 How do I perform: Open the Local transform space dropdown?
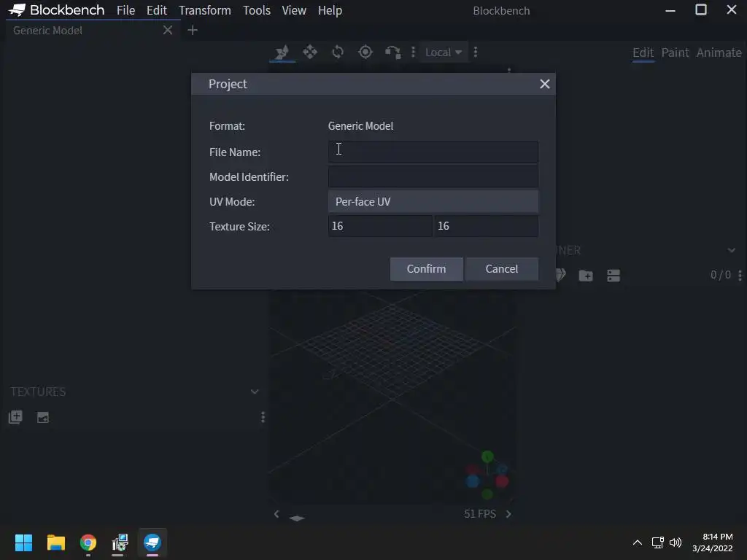(x=443, y=52)
